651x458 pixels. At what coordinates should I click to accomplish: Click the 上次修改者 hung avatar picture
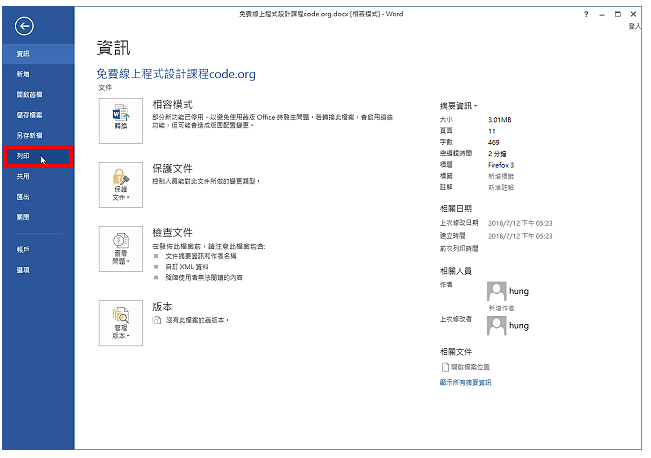tap(497, 326)
